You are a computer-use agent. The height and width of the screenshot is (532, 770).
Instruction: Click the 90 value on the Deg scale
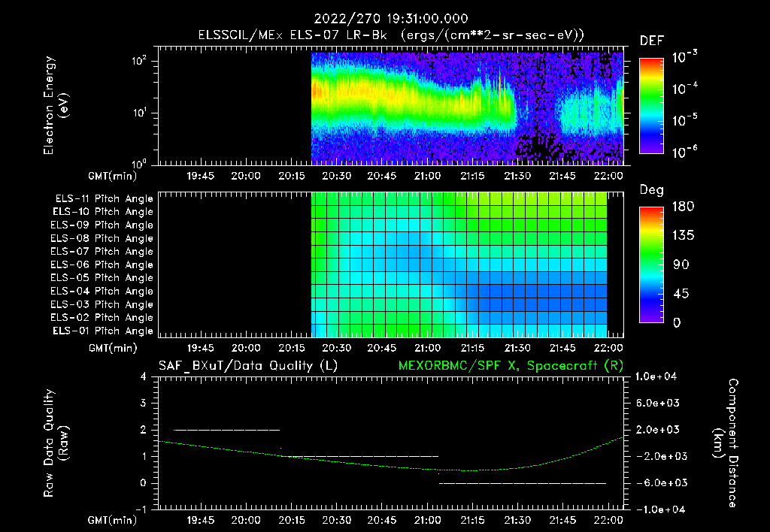(681, 265)
